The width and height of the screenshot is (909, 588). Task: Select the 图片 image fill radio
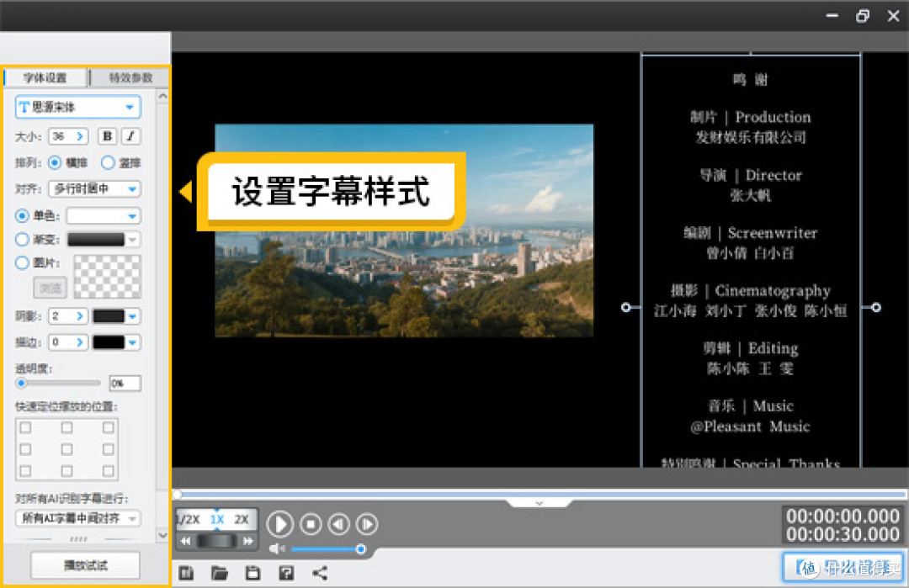(x=22, y=263)
